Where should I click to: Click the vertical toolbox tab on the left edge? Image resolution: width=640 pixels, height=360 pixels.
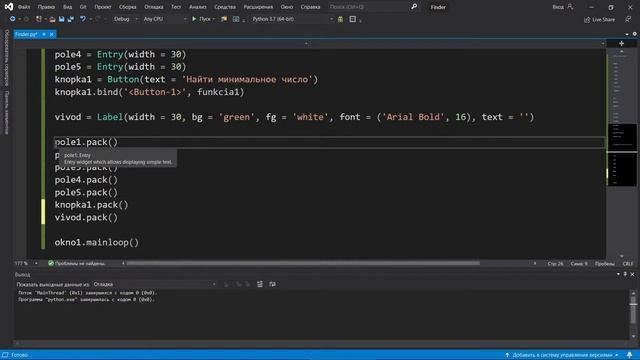6,113
